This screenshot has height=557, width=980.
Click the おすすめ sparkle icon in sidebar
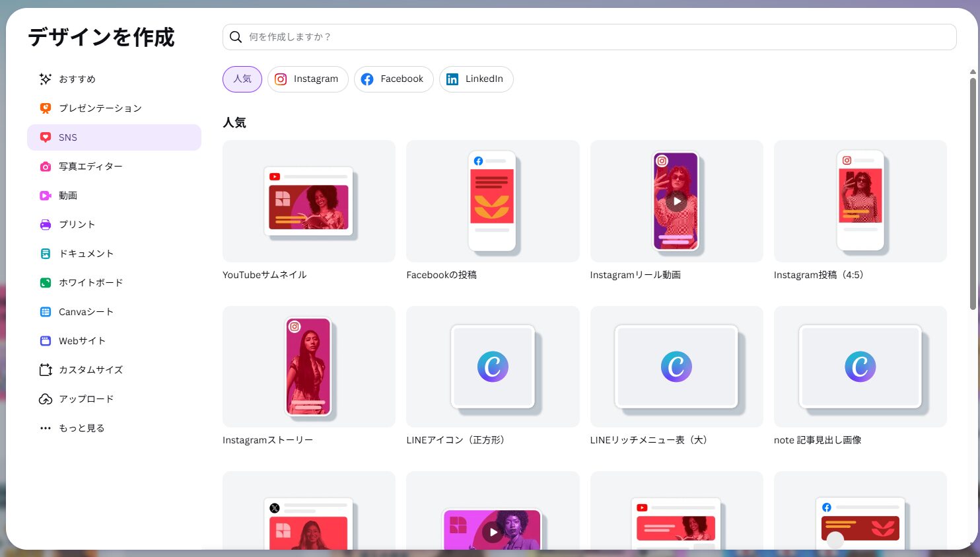(46, 79)
